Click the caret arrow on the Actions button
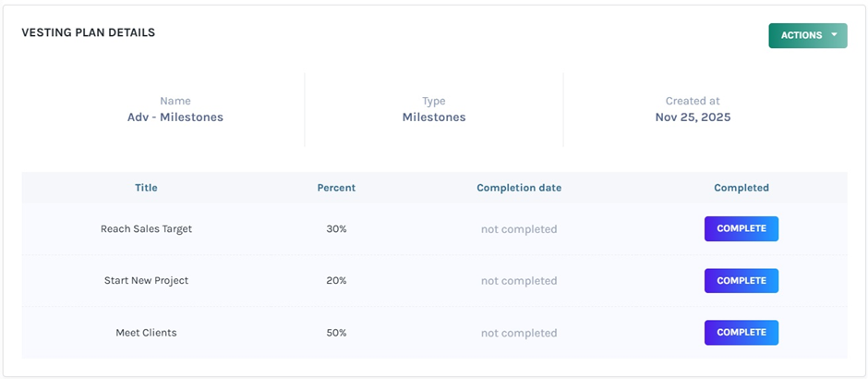Viewport: 868px width, 379px height. coord(834,35)
